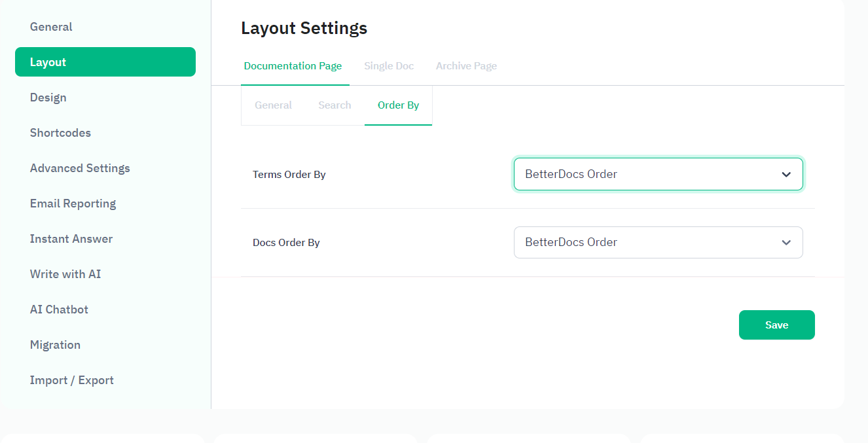This screenshot has width=868, height=443.
Task: Select Write with AI option
Action: pos(65,274)
